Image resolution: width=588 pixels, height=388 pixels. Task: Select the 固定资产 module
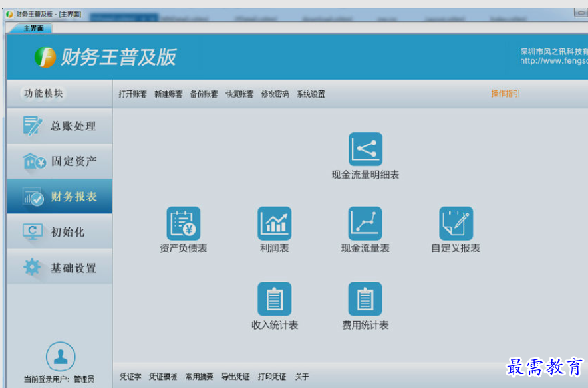click(x=60, y=161)
